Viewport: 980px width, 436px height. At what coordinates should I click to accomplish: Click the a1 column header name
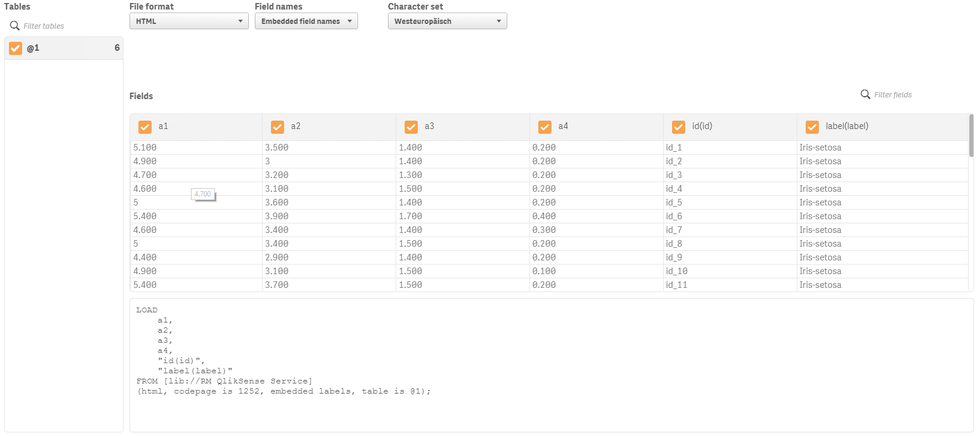pyautogui.click(x=164, y=127)
